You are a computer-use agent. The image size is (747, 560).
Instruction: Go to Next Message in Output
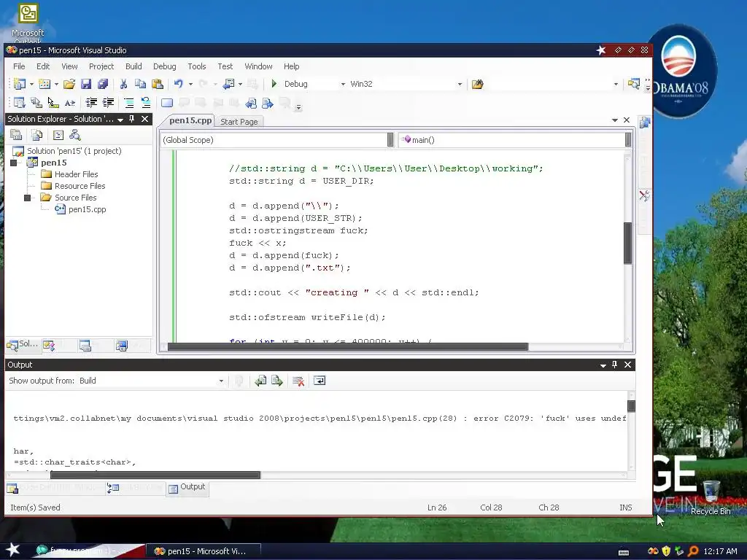277,381
